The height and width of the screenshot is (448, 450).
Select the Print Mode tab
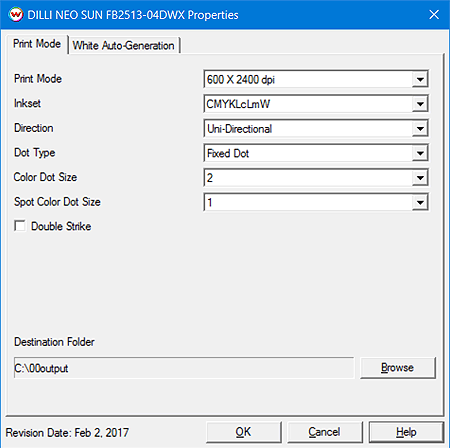point(37,44)
